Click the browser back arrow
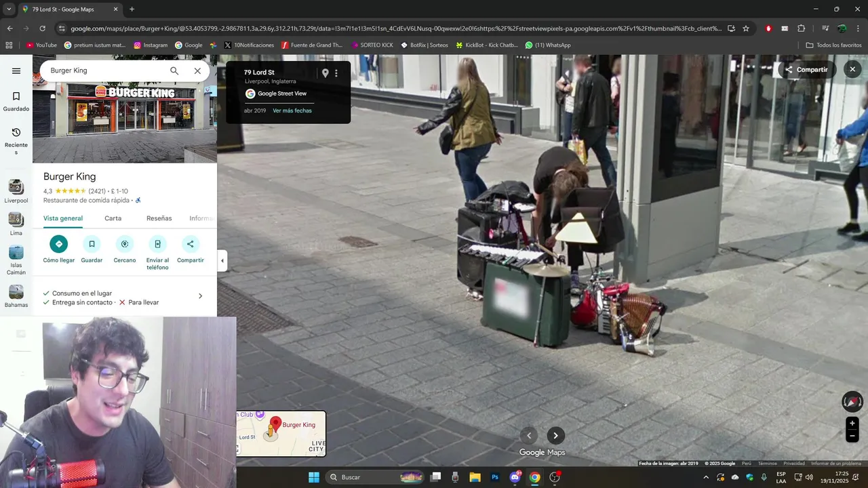 [x=9, y=28]
